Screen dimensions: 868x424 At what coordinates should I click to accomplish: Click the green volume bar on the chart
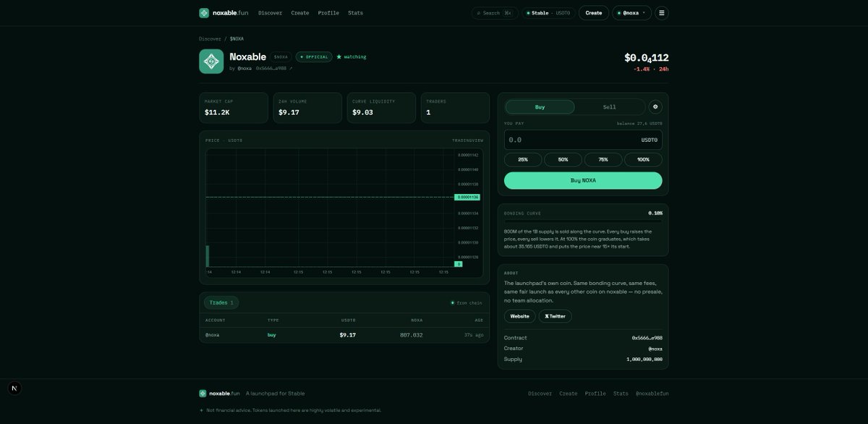(x=208, y=256)
